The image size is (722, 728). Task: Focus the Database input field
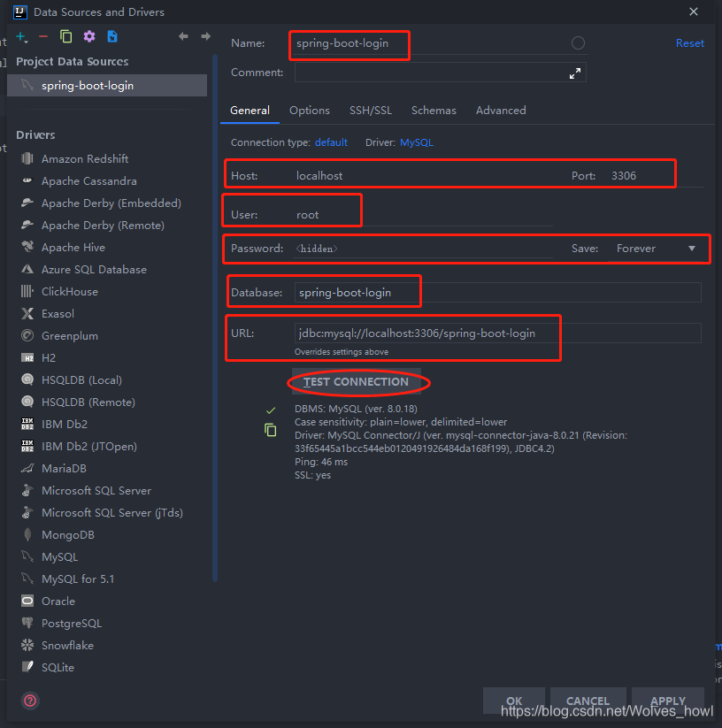pyautogui.click(x=498, y=293)
